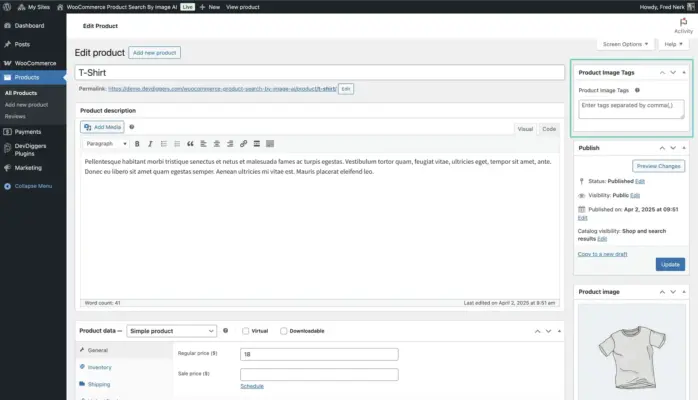This screenshot has height=400, width=698.
Task: Open the Howdy, Fred Nerk account menu
Action: (x=667, y=7)
